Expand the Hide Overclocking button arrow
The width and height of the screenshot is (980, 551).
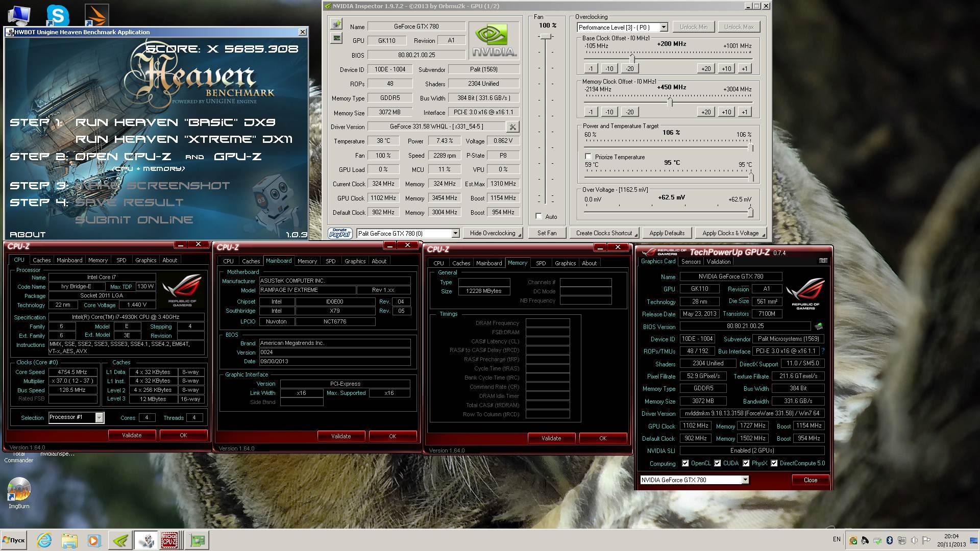click(x=520, y=234)
